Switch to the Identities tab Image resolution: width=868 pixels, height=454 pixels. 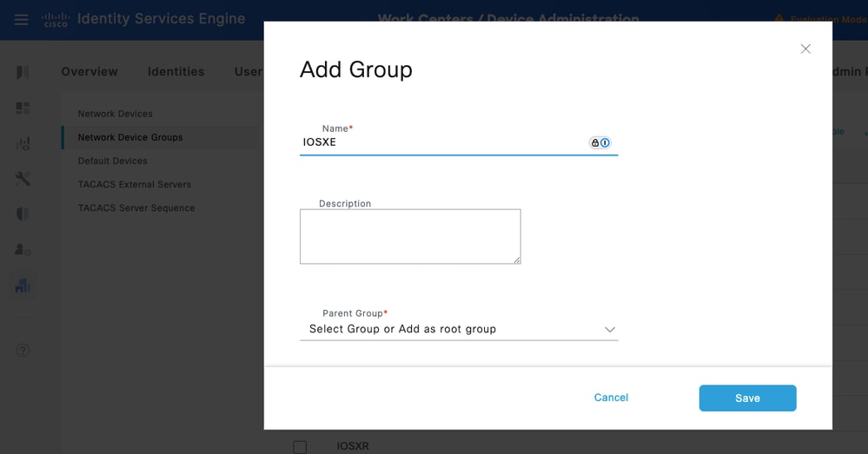[x=176, y=71]
